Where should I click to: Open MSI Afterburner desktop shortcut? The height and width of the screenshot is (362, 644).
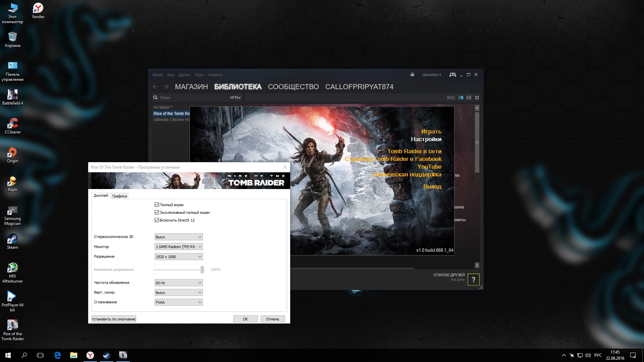tap(12, 268)
